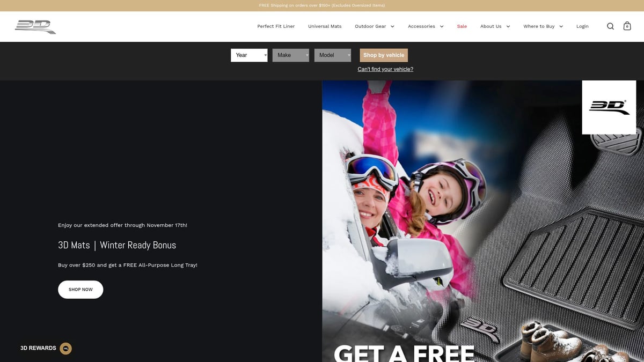Open the search magnifier icon
The height and width of the screenshot is (362, 644).
pyautogui.click(x=610, y=26)
